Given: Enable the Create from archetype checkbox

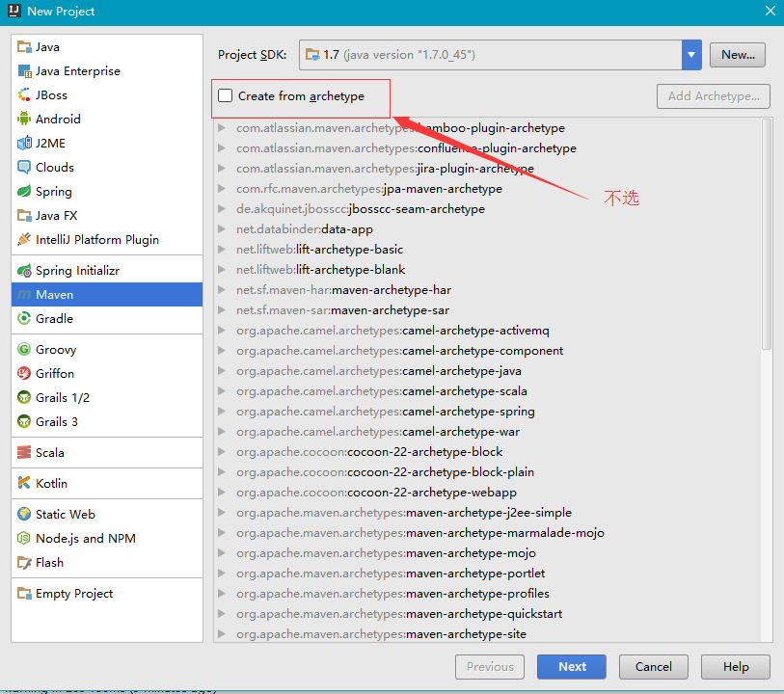Looking at the screenshot, I should click(x=225, y=95).
